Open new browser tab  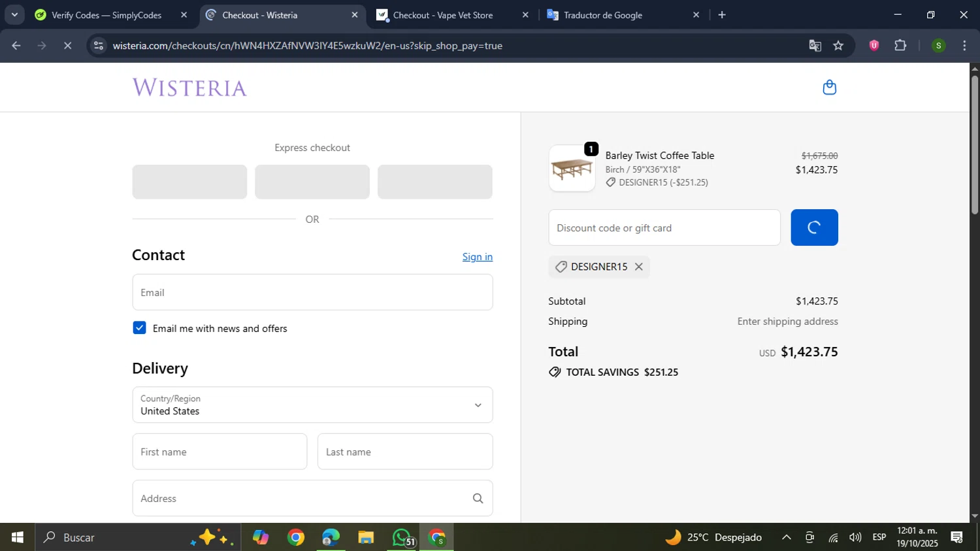[x=722, y=15]
